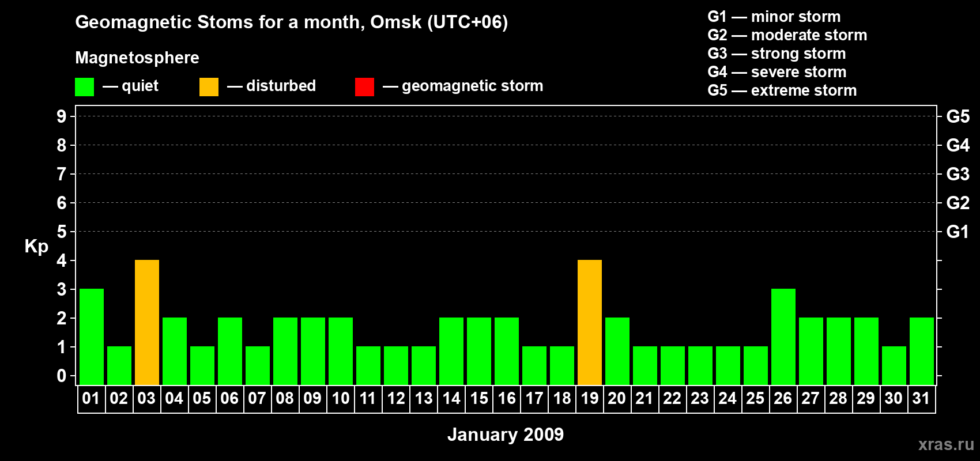Screen dimensions: 980x461
Task: Click the '— disturbed' legend text
Action: click(x=272, y=86)
